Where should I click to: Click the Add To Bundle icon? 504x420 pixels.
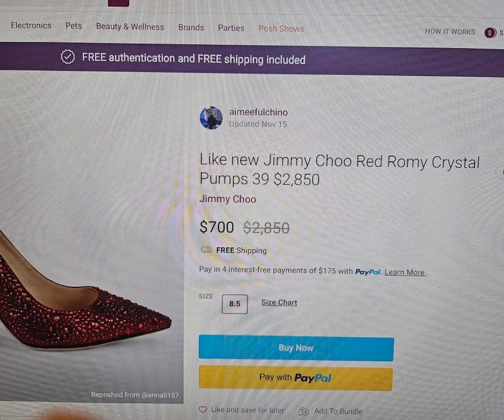point(304,411)
